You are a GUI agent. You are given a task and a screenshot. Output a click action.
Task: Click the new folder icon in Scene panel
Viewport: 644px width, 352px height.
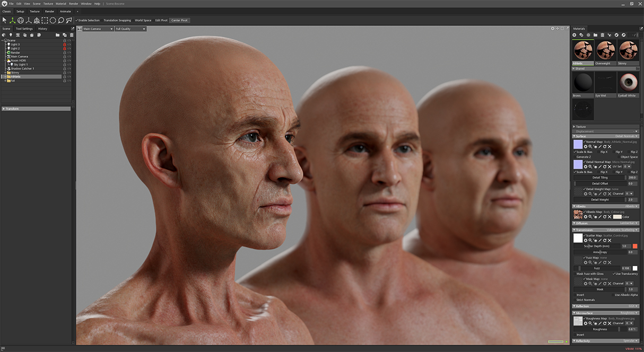57,35
